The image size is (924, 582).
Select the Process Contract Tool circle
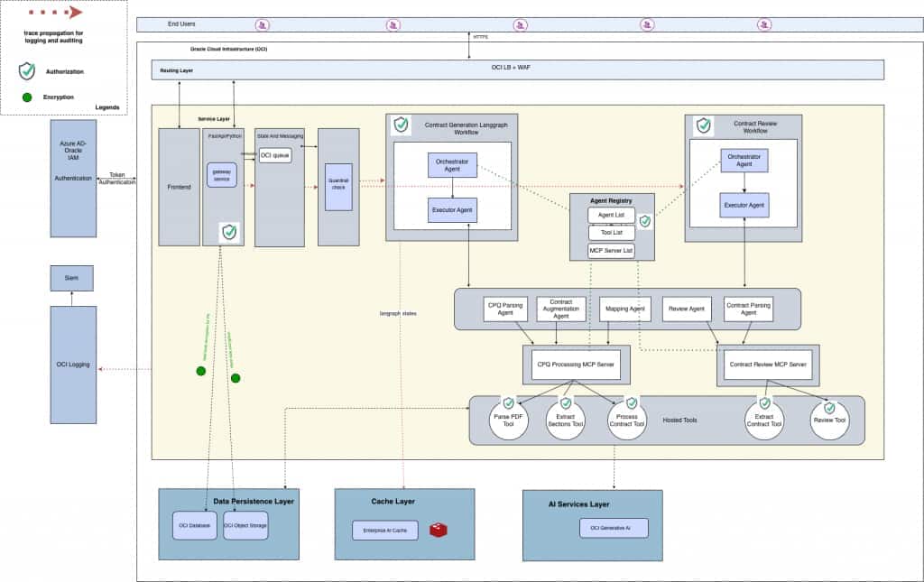click(x=627, y=420)
